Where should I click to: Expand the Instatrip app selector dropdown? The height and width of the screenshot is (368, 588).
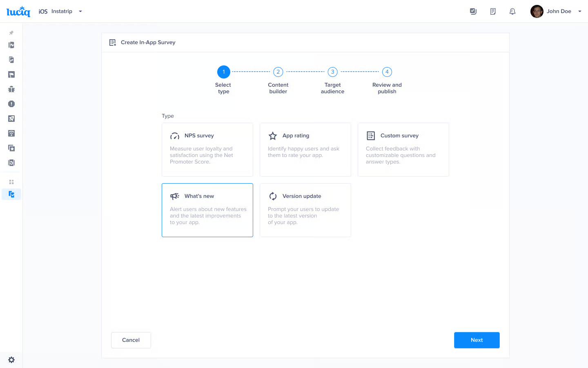point(80,11)
